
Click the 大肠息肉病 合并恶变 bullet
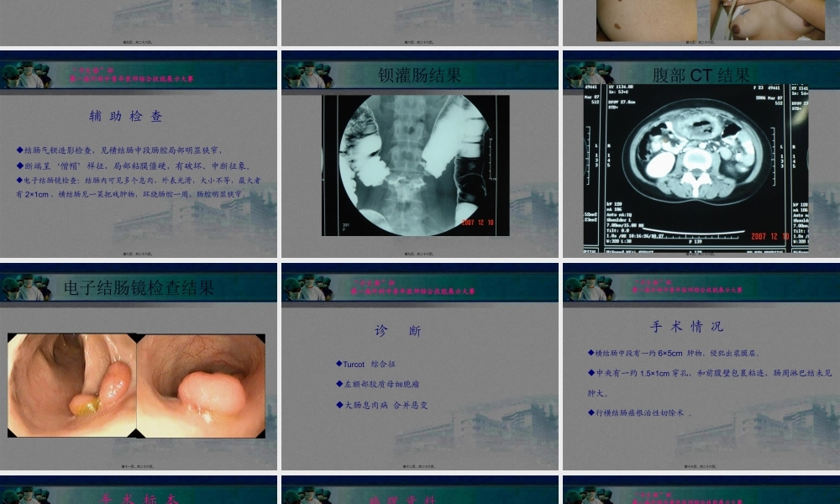click(x=382, y=406)
